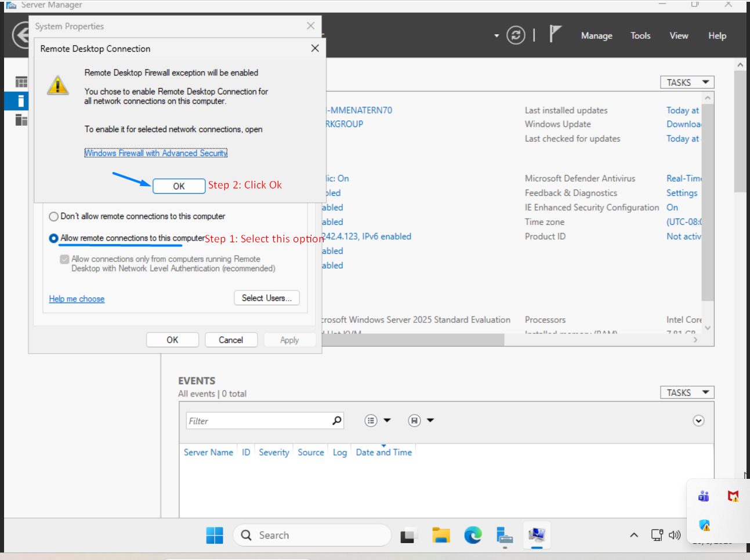
Task: Expand the arrow next to the save query icon
Action: point(430,420)
